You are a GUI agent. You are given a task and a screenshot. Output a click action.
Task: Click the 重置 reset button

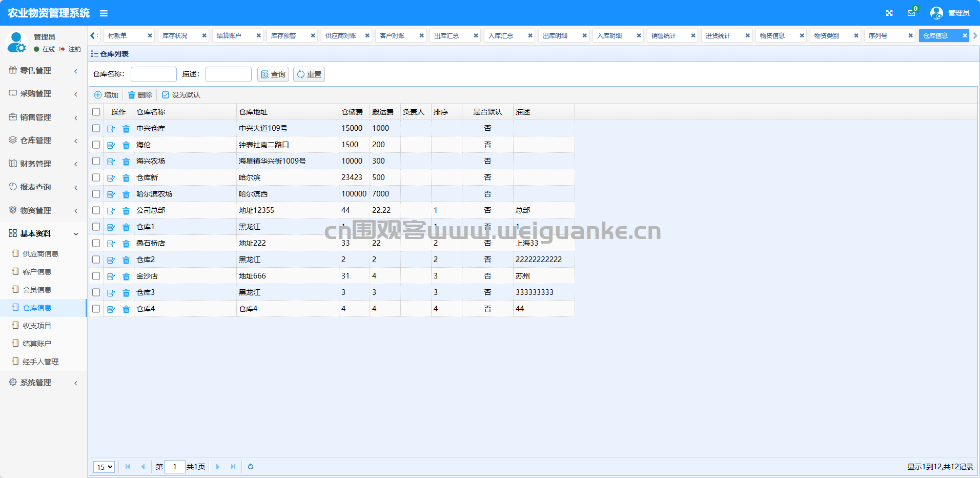click(x=309, y=74)
